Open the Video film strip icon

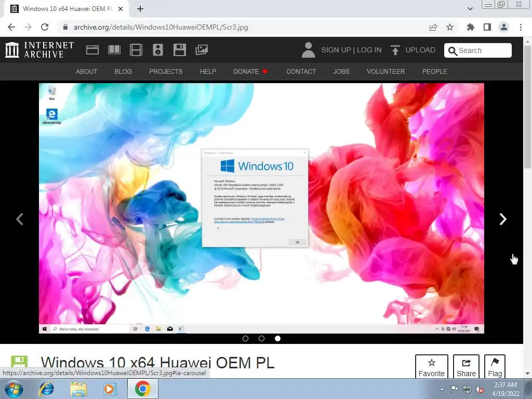(x=136, y=50)
